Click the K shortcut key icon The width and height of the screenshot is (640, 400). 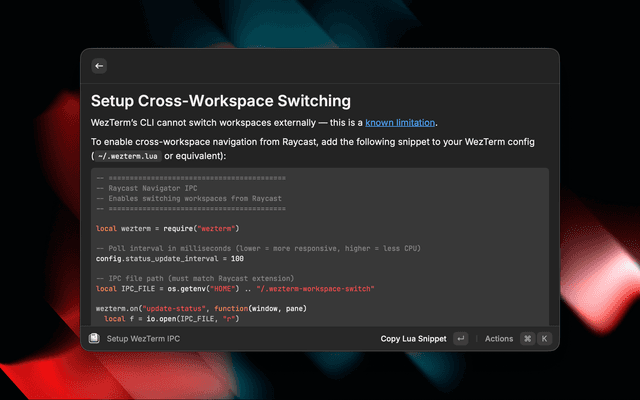pyautogui.click(x=545, y=339)
